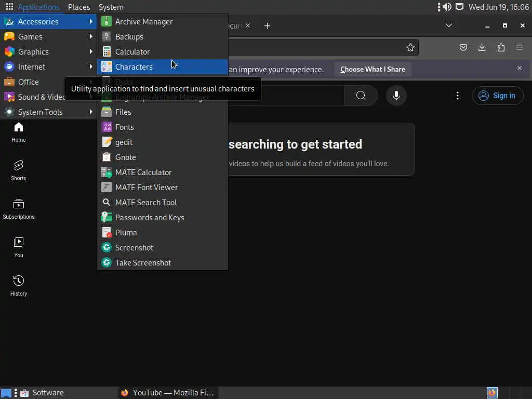Click the volume speaker icon
The image size is (532, 399).
(447, 7)
